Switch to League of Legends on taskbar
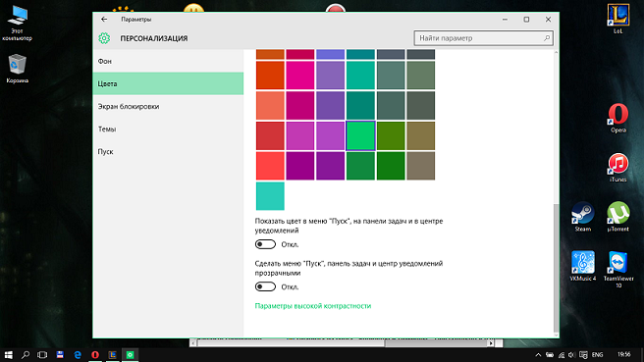 pyautogui.click(x=113, y=354)
